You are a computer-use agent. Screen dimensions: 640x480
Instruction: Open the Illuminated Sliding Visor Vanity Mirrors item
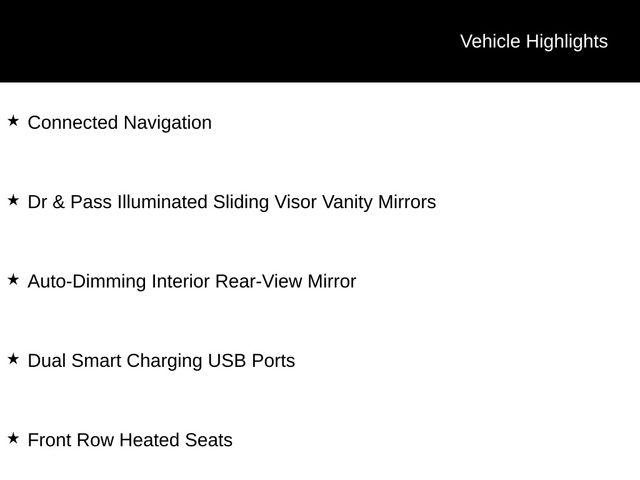click(231, 202)
